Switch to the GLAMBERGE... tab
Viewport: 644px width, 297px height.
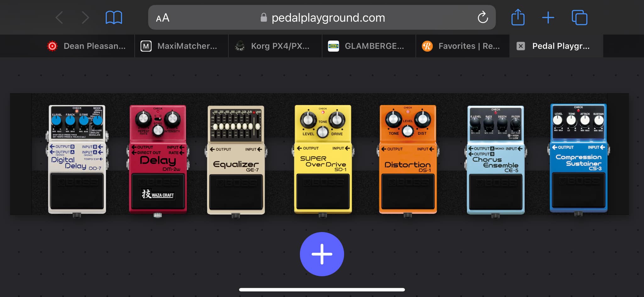369,46
